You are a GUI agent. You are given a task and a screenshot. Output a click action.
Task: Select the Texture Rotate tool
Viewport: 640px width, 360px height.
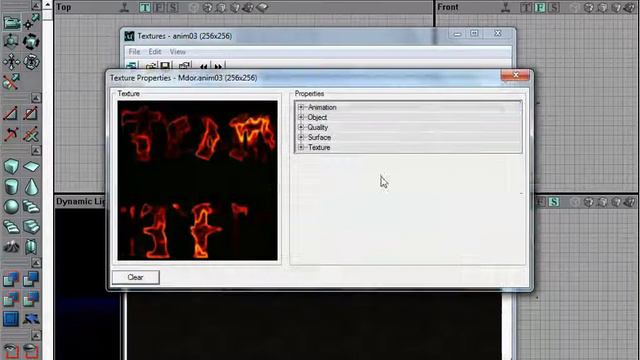(x=31, y=62)
